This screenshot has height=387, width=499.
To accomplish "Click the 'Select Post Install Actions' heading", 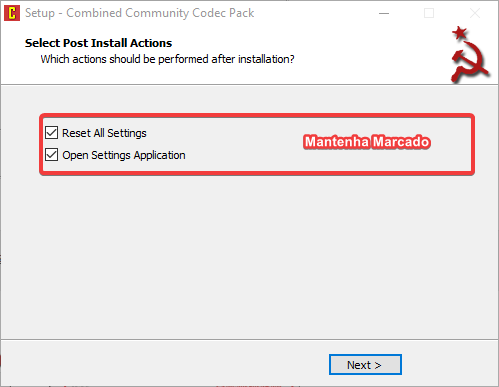I will point(98,43).
